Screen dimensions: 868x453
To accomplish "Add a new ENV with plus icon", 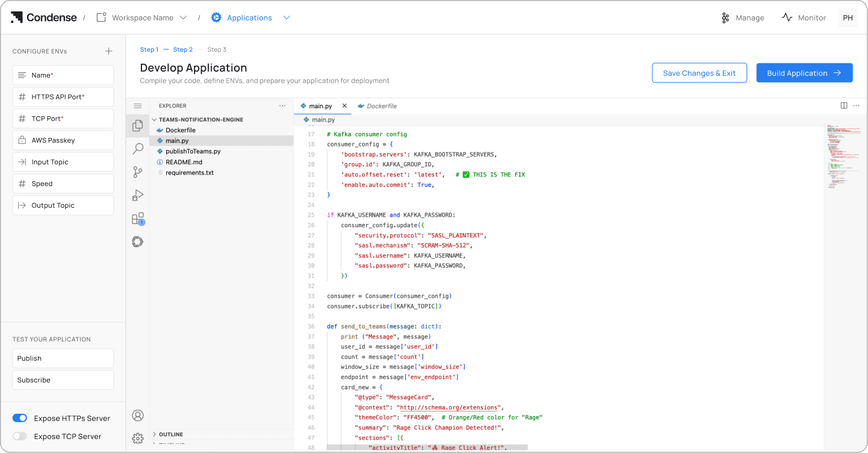I will point(108,51).
